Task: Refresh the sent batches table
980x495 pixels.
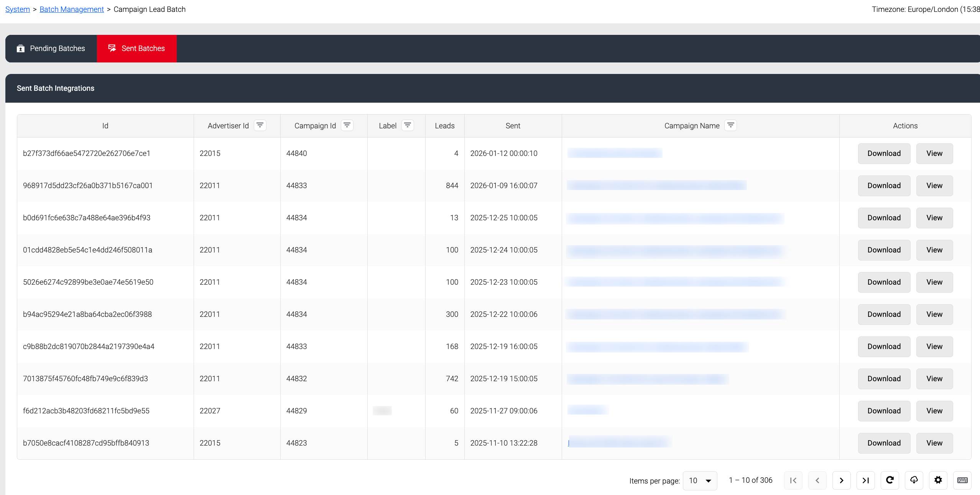Action: pos(890,480)
